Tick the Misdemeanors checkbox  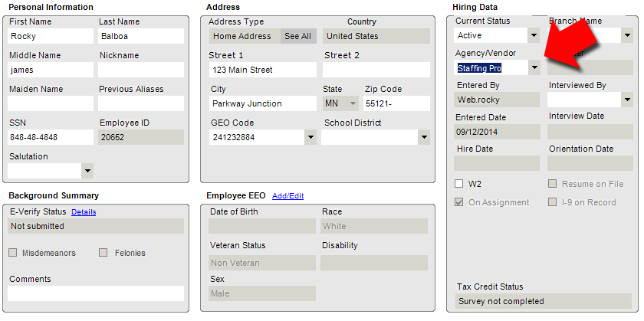pyautogui.click(x=13, y=253)
